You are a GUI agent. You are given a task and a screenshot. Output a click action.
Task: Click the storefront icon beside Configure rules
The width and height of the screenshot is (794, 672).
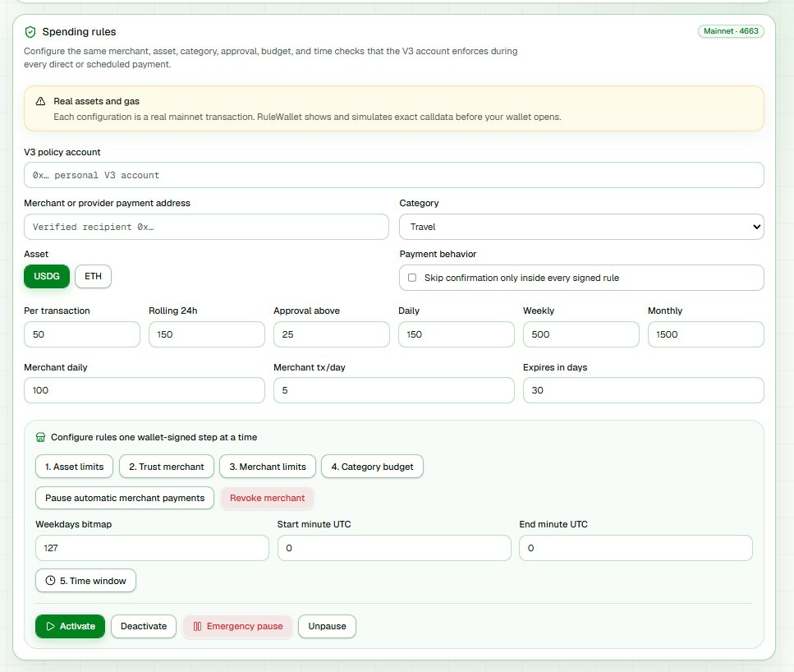(40, 437)
